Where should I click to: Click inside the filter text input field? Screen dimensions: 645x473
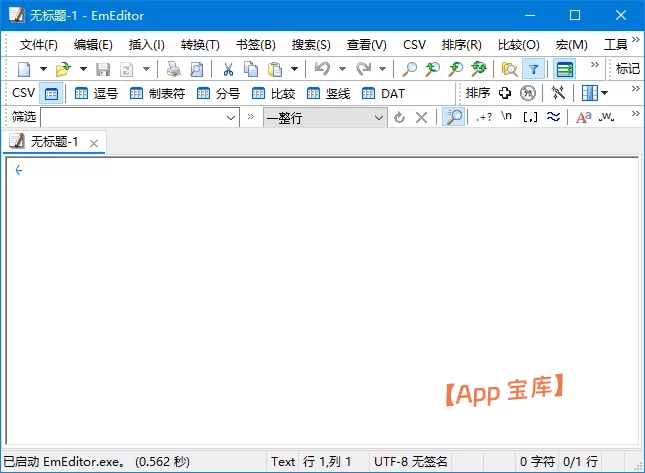(132, 118)
